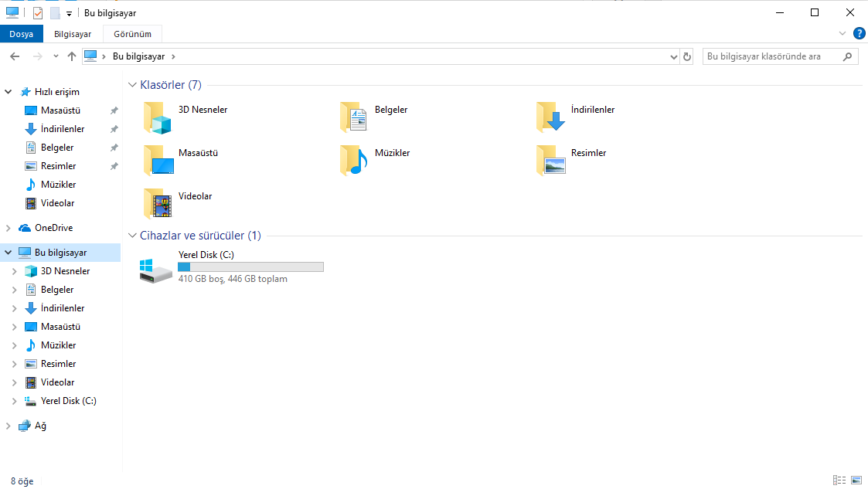Expand Yerel Disk (C:) tree node
This screenshot has width=868, height=489.
click(15, 401)
